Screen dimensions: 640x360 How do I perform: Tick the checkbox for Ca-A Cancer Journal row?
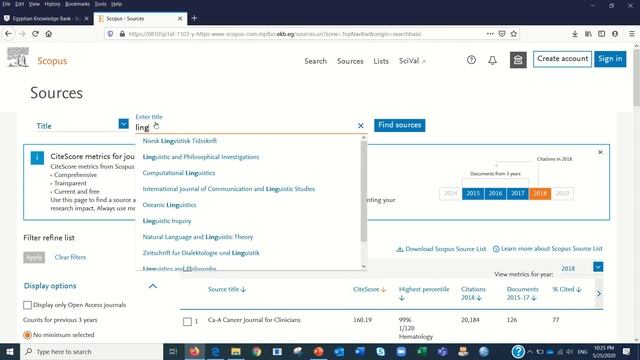[x=187, y=322]
